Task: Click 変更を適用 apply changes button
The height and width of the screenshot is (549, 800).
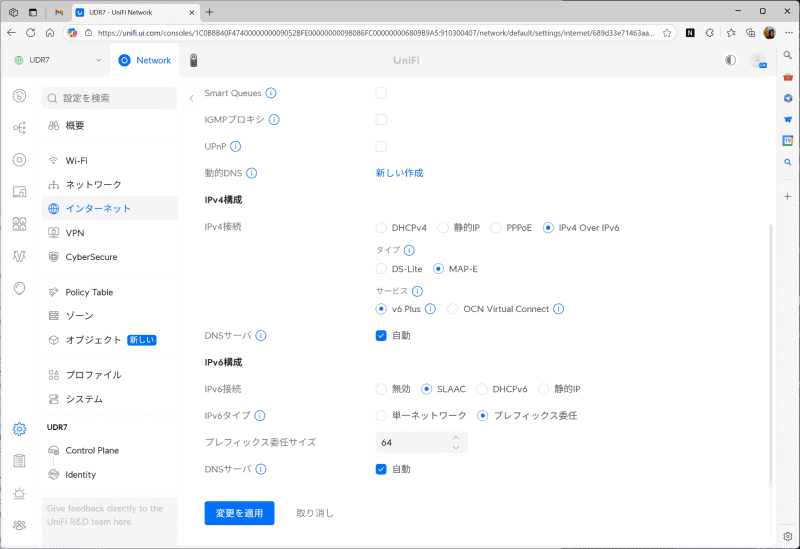Action: [x=239, y=513]
